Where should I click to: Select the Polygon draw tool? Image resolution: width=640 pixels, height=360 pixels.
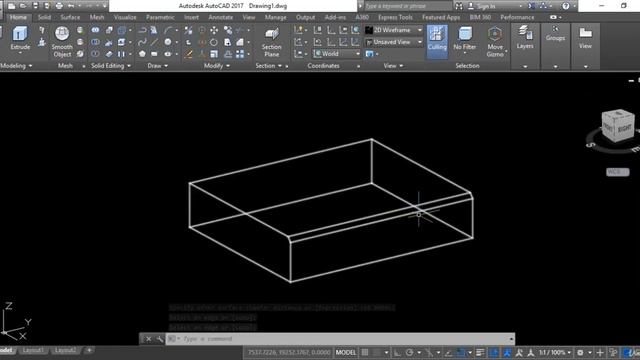[x=142, y=53]
